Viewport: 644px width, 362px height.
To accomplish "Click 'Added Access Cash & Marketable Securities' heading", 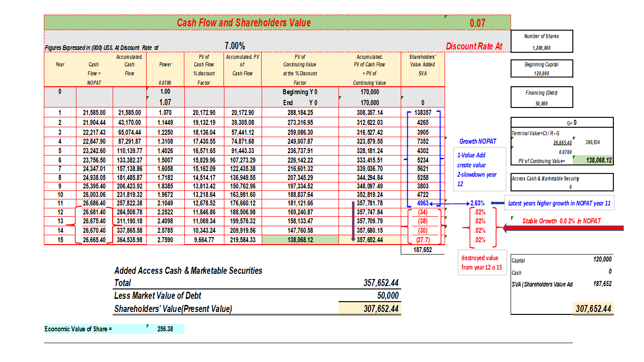I will coord(189,271).
